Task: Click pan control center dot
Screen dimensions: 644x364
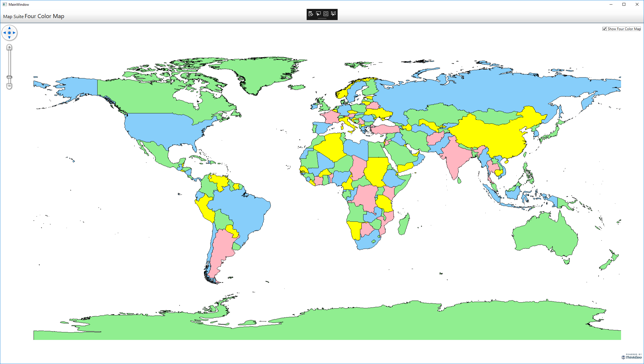Action: tap(9, 33)
